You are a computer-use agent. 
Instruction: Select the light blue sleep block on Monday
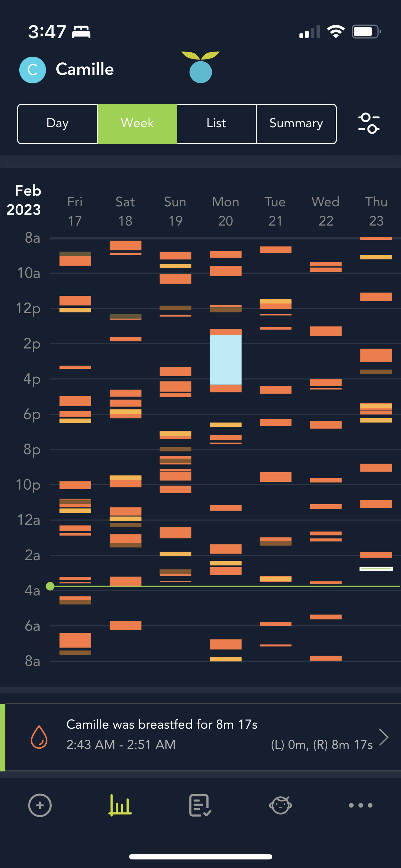pyautogui.click(x=226, y=360)
